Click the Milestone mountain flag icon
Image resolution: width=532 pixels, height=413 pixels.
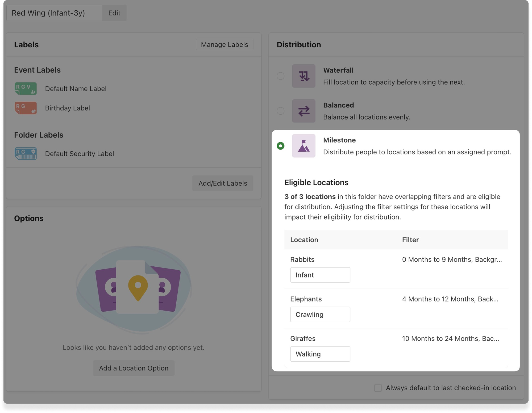point(304,146)
